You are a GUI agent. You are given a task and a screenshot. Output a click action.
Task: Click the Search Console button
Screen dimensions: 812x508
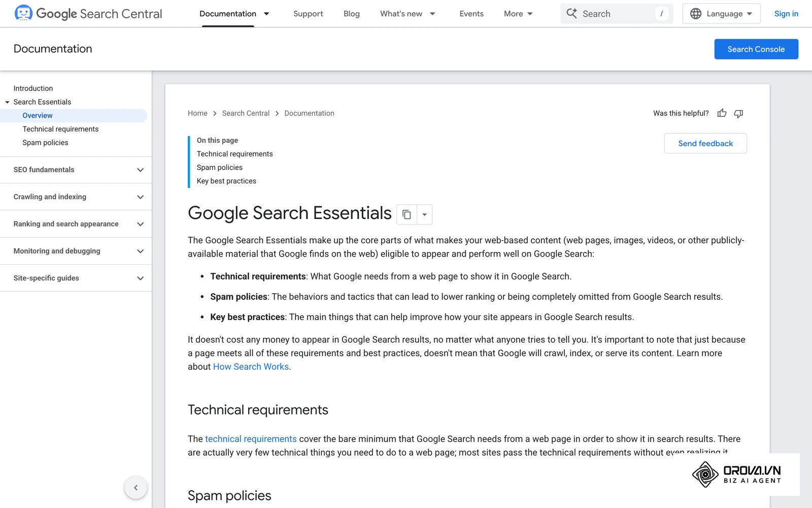(x=756, y=49)
